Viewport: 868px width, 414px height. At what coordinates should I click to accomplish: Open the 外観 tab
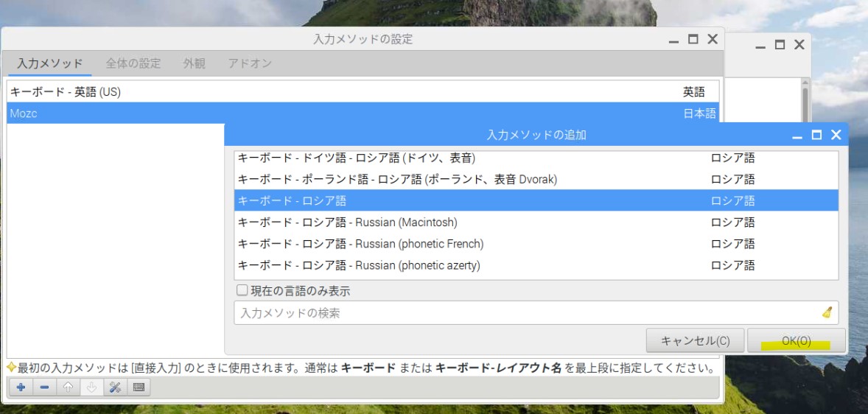point(194,63)
